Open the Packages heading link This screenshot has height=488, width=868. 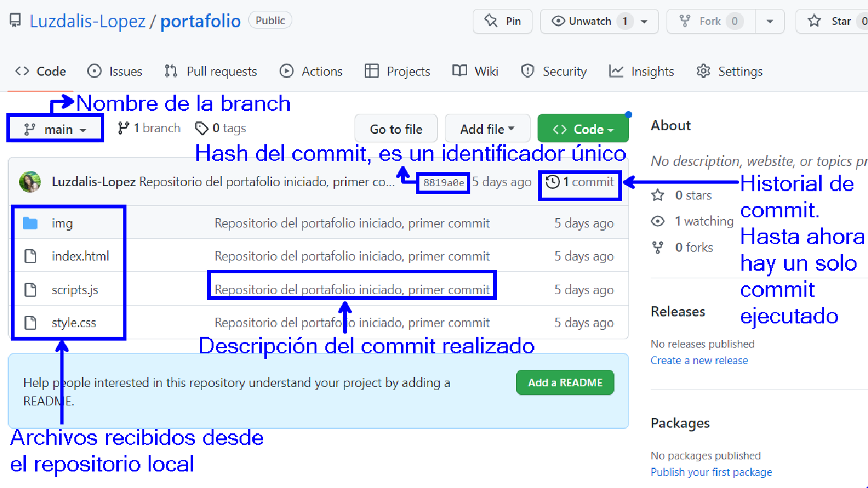pos(680,423)
